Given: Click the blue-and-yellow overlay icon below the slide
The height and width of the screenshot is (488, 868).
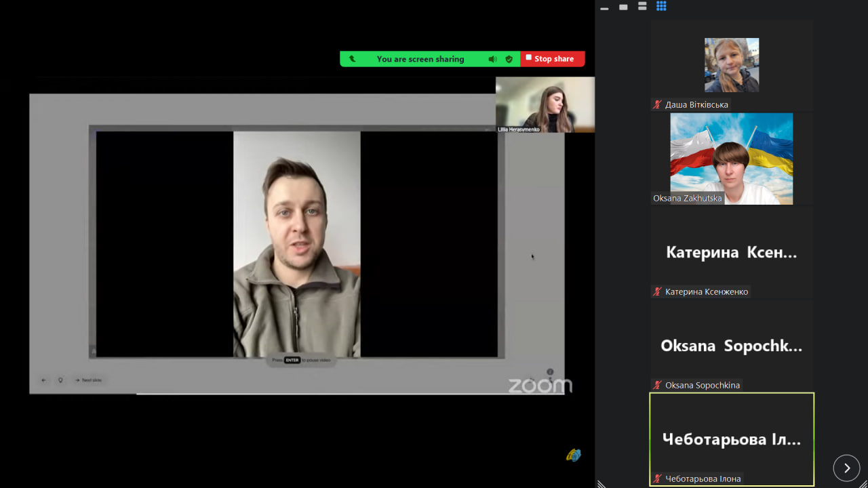Looking at the screenshot, I should point(574,455).
